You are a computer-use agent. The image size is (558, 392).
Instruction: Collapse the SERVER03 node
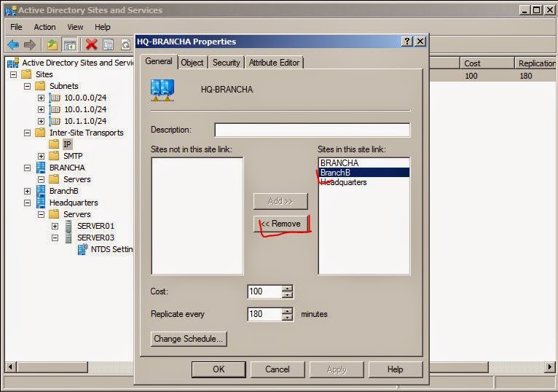55,238
